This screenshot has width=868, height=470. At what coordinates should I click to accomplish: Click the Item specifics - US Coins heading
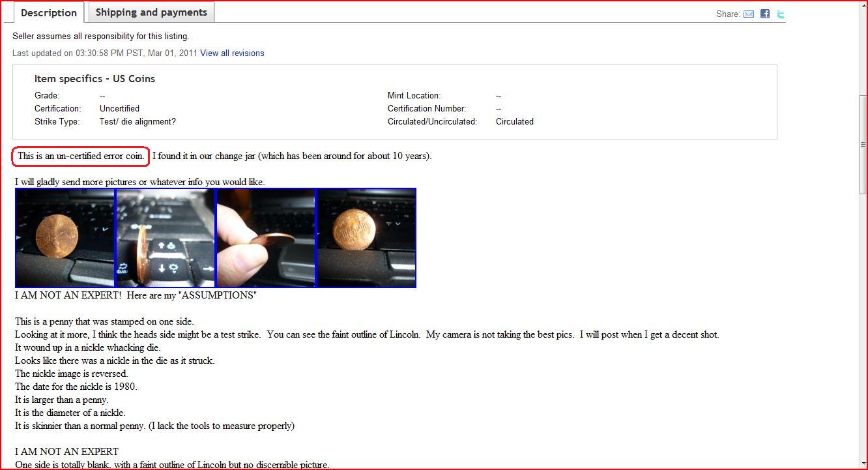click(x=94, y=79)
